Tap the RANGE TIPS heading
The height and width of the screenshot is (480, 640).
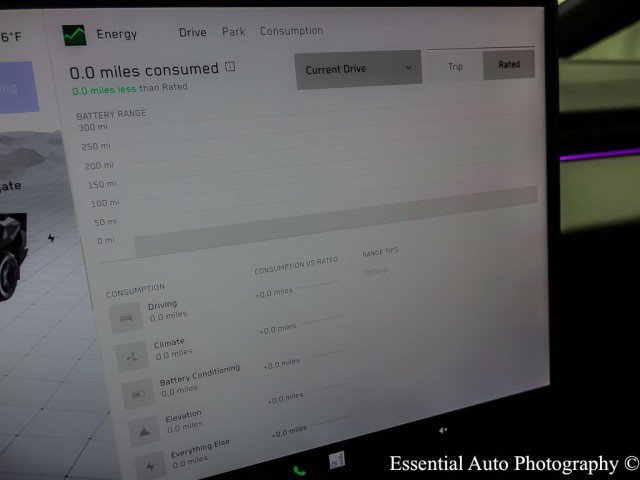pyautogui.click(x=380, y=253)
